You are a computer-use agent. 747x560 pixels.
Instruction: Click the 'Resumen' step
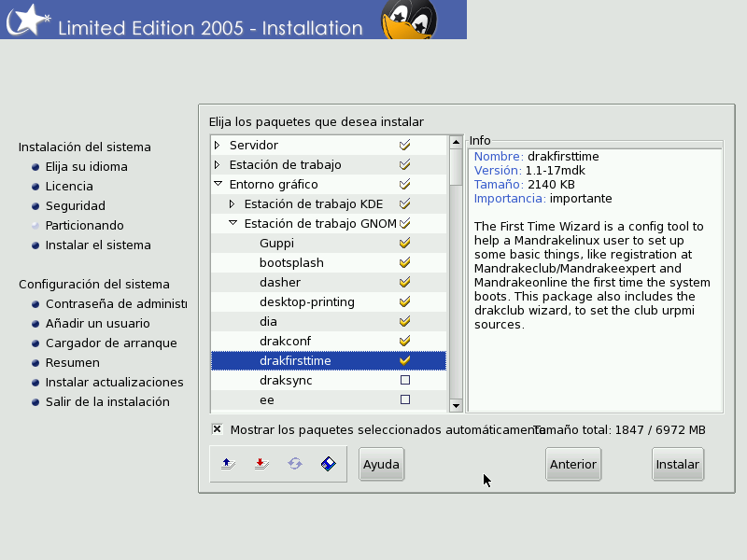pyautogui.click(x=73, y=362)
